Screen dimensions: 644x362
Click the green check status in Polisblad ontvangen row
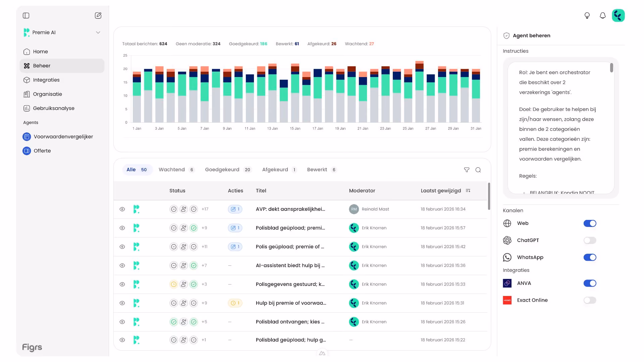tap(173, 322)
